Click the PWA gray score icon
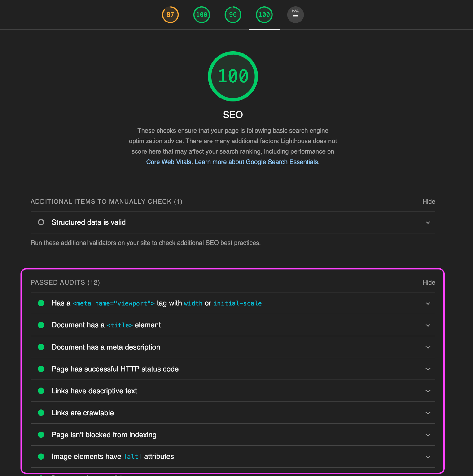 [x=295, y=14]
